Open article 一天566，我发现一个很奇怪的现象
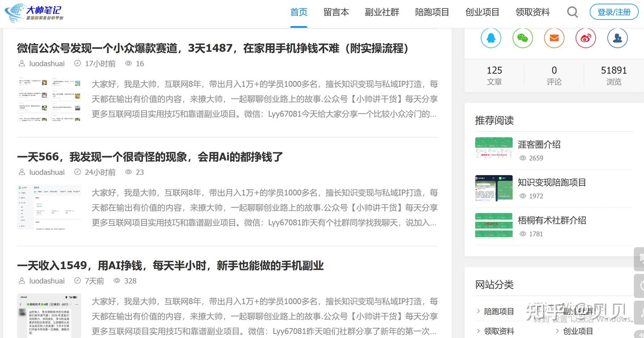The width and height of the screenshot is (644, 338). [x=150, y=157]
